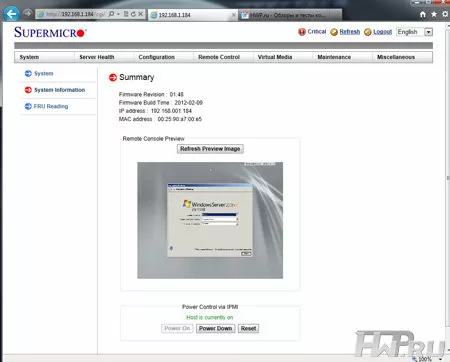Viewport: 450px width, 362px height.
Task: Click the stop X icon in address bar
Action: point(141,14)
